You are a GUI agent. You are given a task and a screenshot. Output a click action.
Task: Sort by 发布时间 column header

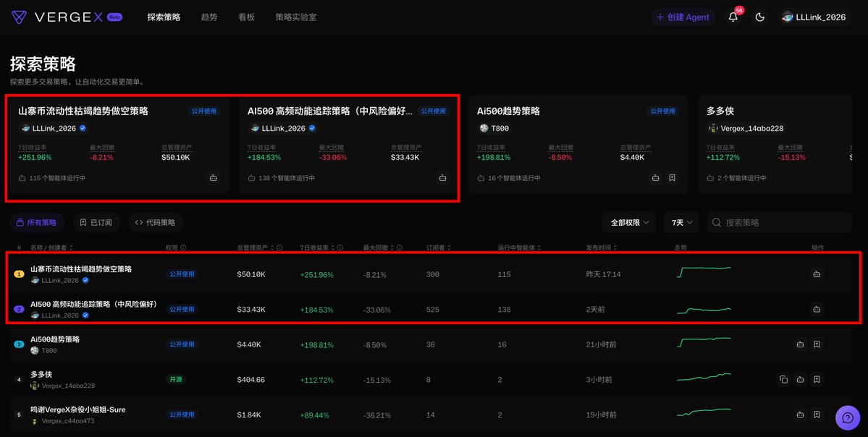(x=601, y=248)
